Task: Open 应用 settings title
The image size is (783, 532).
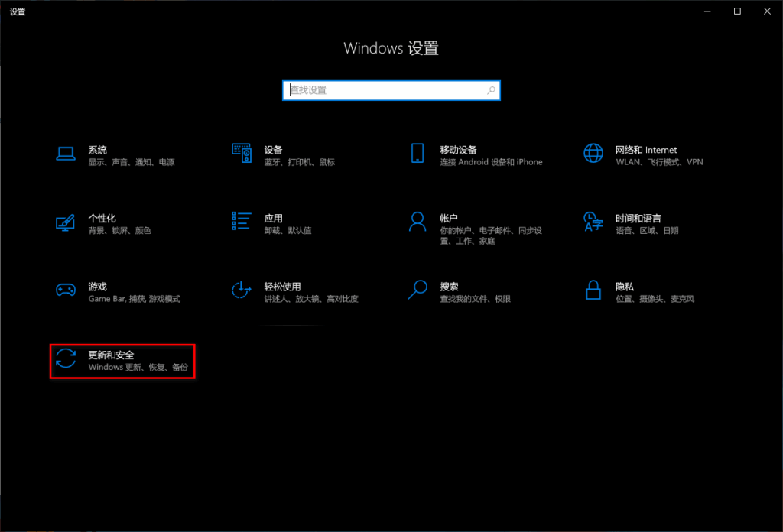Action: click(273, 218)
